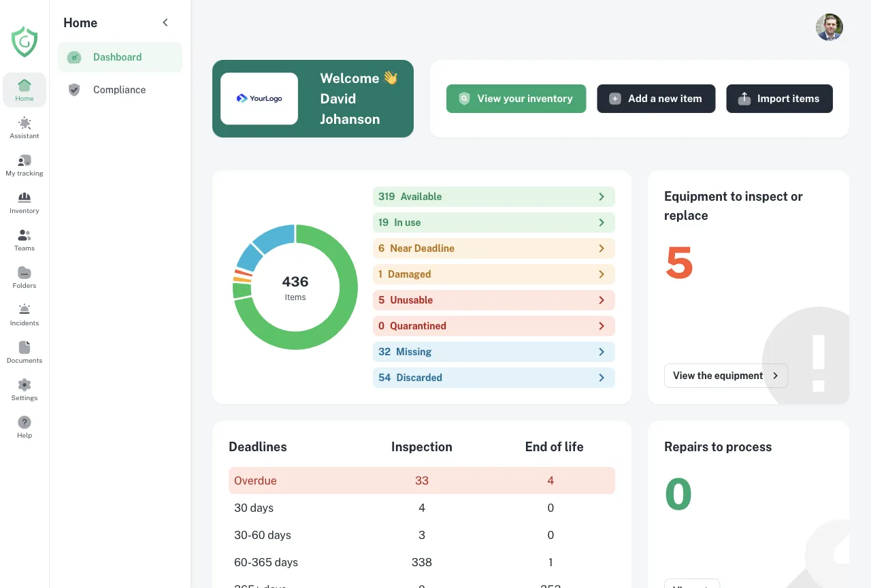Click the YourLogo company logo
The width and height of the screenshot is (871, 588).
point(259,99)
